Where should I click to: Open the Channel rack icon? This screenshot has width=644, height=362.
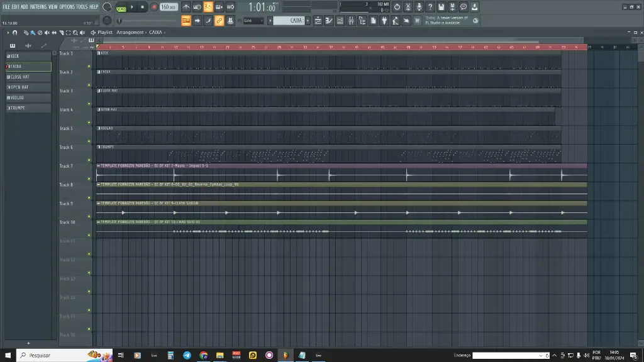[x=340, y=21]
